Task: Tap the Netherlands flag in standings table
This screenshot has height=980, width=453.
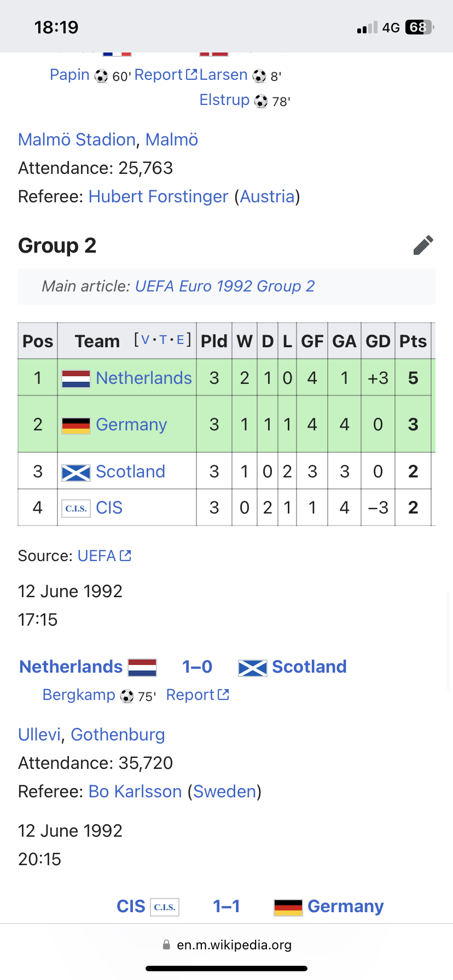Action: (76, 378)
